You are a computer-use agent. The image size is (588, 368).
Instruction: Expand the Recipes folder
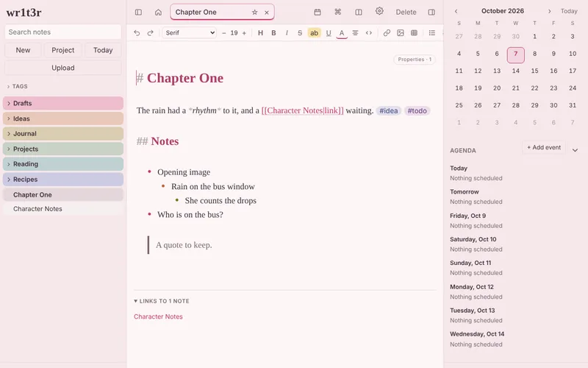[63, 180]
